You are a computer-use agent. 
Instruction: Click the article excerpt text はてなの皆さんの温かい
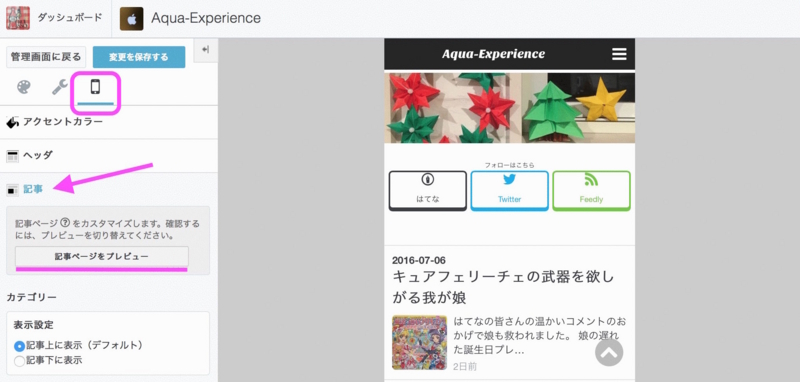click(x=539, y=336)
